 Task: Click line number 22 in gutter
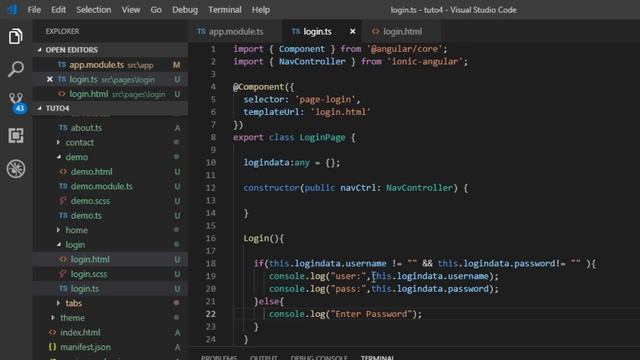coord(211,314)
